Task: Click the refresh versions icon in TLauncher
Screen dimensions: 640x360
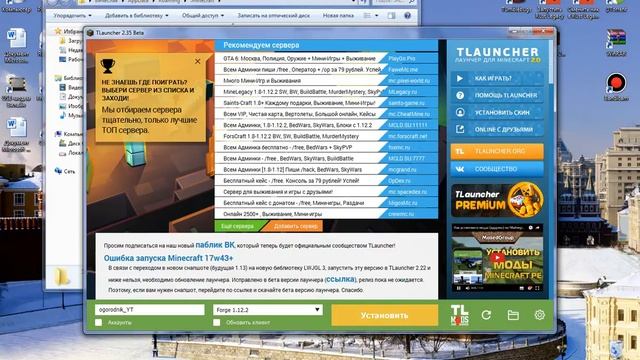Action: (x=486, y=315)
